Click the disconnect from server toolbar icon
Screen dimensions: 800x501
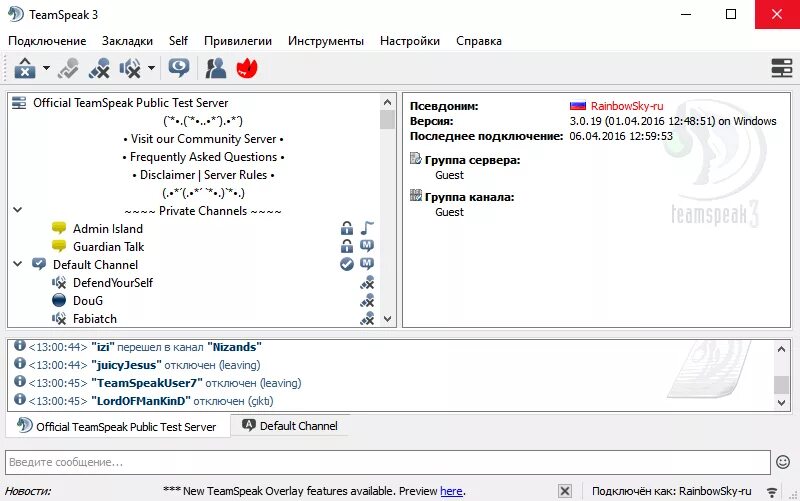click(25, 68)
